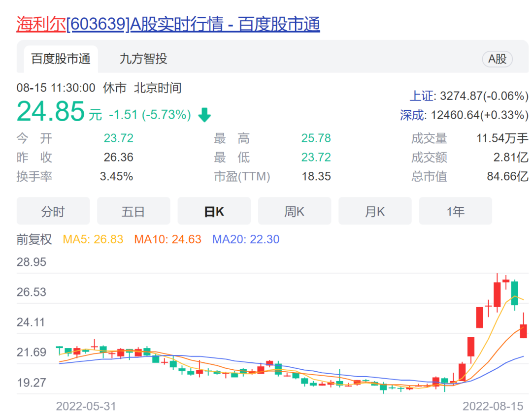This screenshot has width=532, height=418.
Task: Switch to the 五日 five-day chart
Action: point(133,211)
